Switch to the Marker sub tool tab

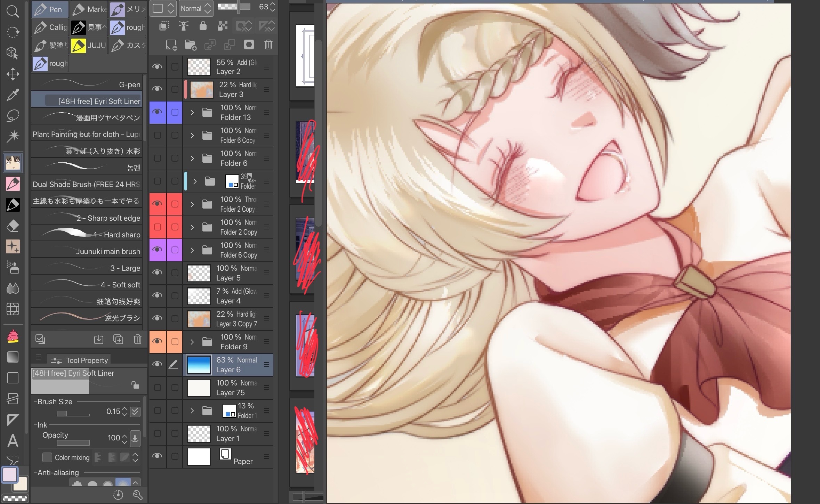(x=89, y=9)
